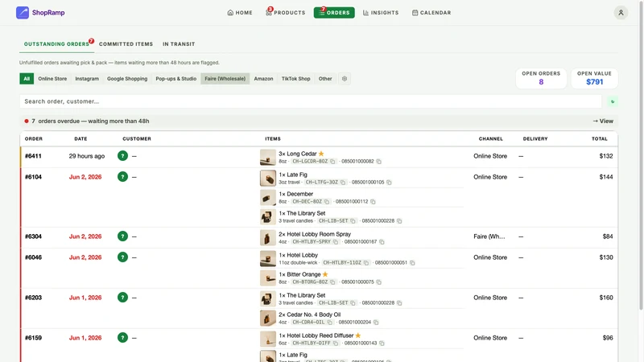Open Insights in the top navigation

point(381,13)
